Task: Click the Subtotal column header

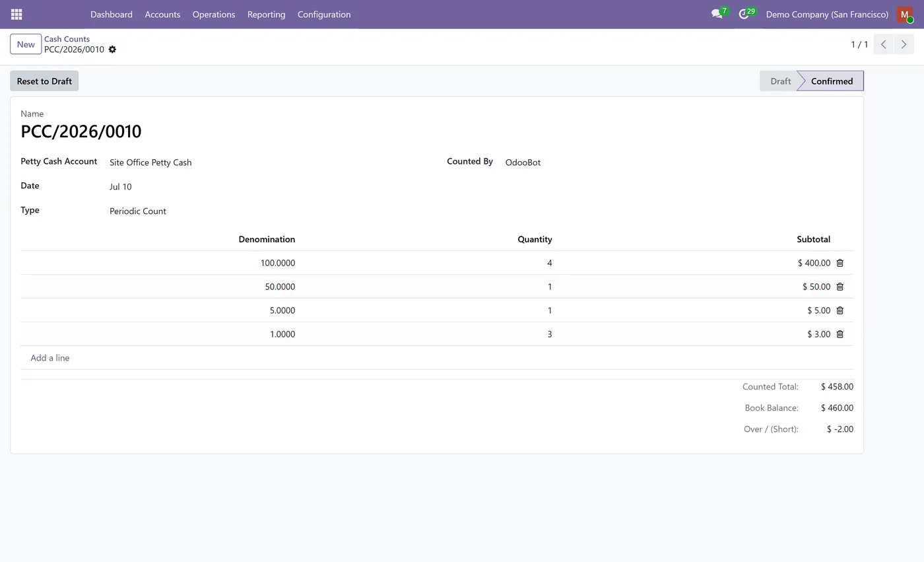Action: tap(813, 239)
